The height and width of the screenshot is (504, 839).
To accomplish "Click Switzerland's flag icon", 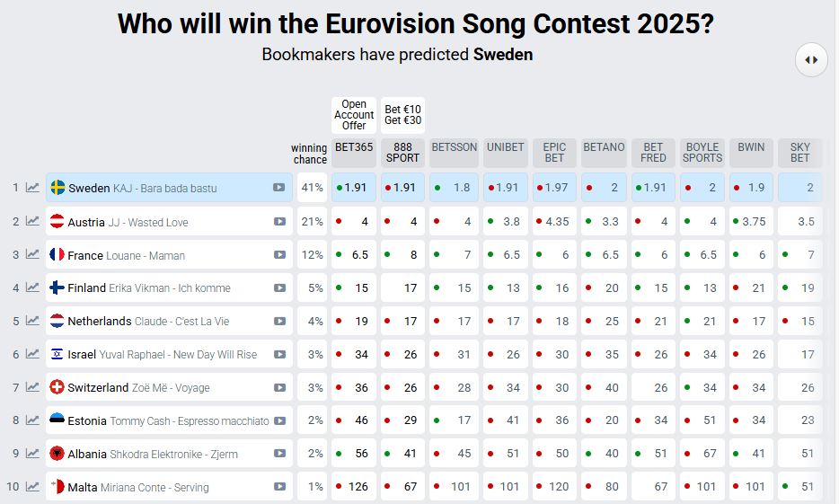I will [x=57, y=387].
